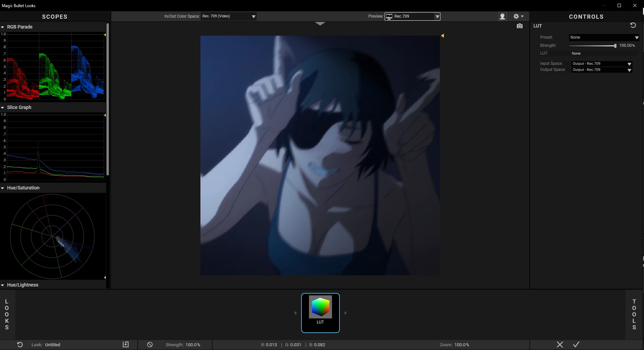644x350 pixels.
Task: Open the In/Out Color Space dropdown
Action: click(229, 16)
